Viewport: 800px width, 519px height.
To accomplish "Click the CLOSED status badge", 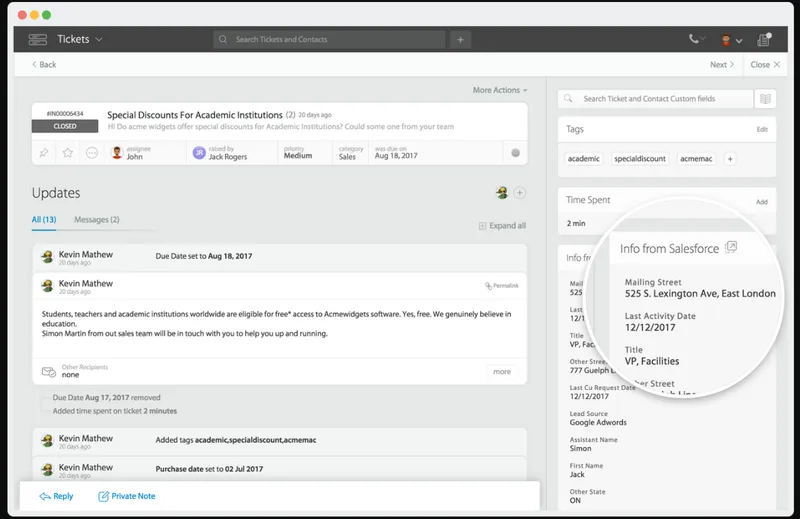I will tap(65, 126).
